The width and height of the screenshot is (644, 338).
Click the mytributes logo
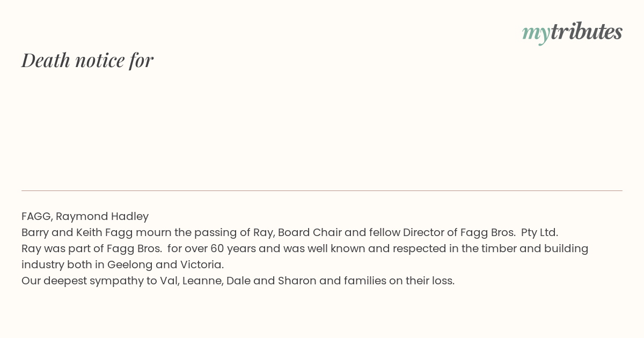click(572, 32)
